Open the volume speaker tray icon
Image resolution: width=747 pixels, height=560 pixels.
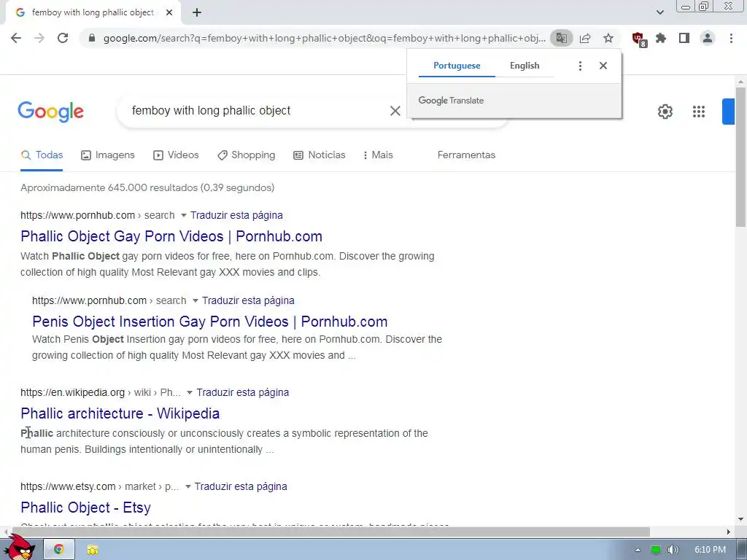point(673,550)
